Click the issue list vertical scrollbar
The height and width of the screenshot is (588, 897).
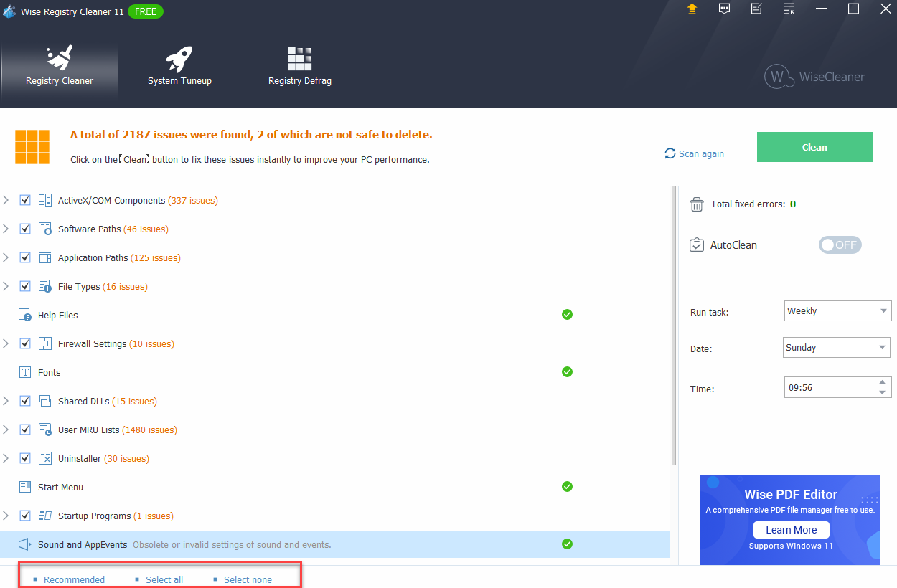pyautogui.click(x=674, y=326)
